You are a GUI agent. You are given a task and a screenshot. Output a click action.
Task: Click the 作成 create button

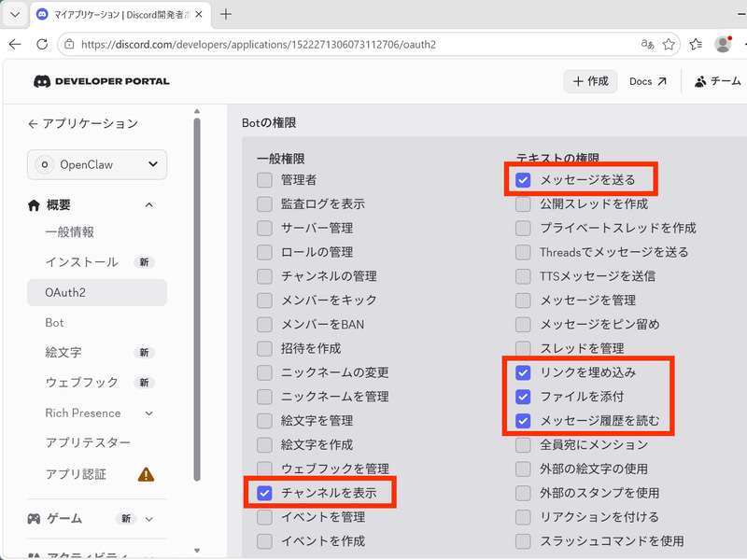(591, 81)
